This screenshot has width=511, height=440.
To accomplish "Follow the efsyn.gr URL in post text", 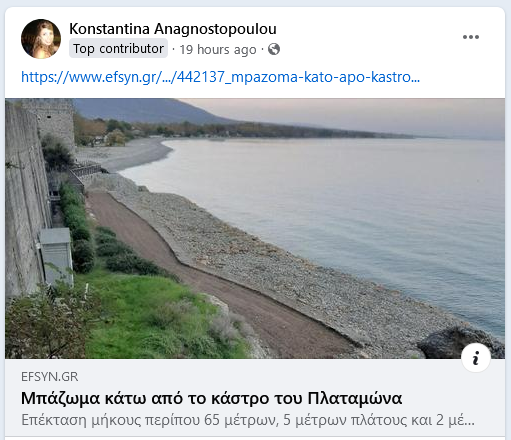I will point(220,77).
